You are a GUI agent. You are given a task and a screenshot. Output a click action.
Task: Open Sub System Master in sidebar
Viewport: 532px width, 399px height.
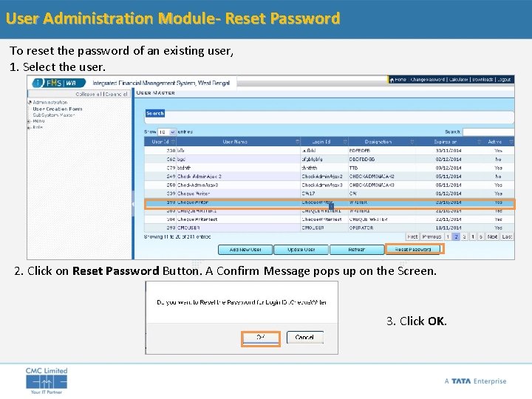click(x=54, y=115)
